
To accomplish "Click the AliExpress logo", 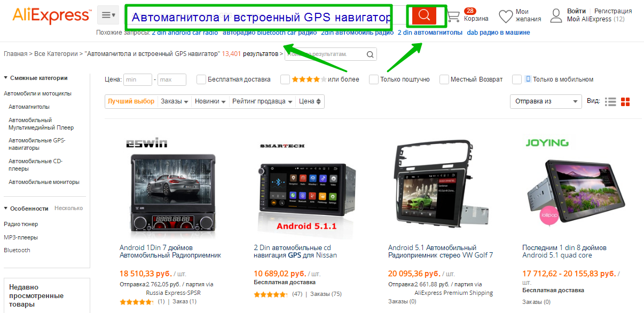I will (51, 15).
